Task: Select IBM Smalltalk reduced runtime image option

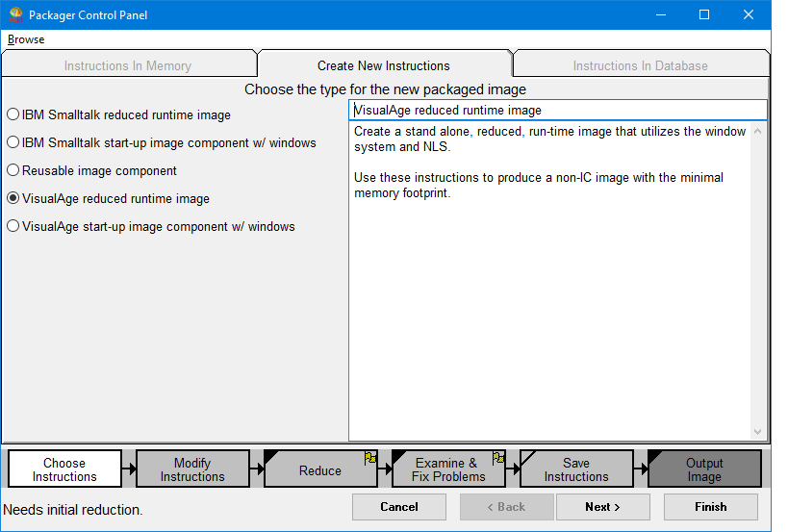Action: coord(13,114)
